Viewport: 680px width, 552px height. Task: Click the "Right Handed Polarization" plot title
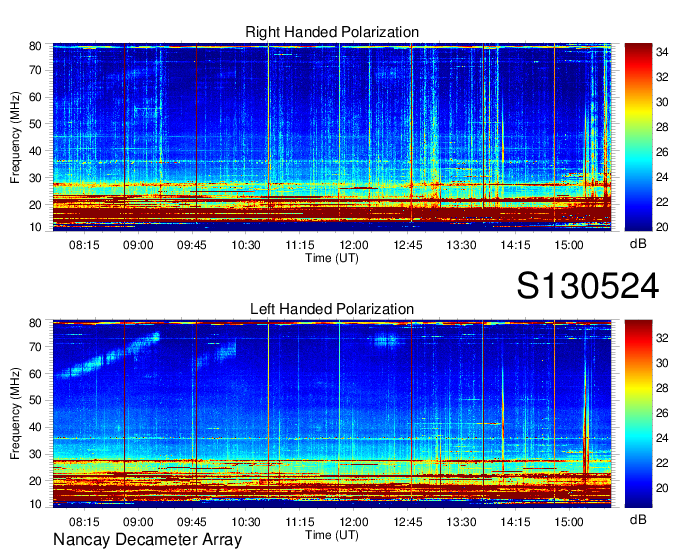click(x=332, y=32)
